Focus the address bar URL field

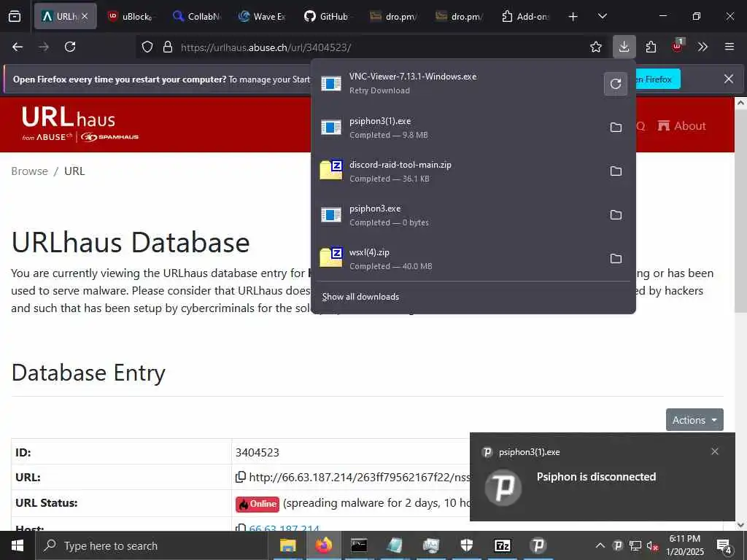click(x=371, y=47)
